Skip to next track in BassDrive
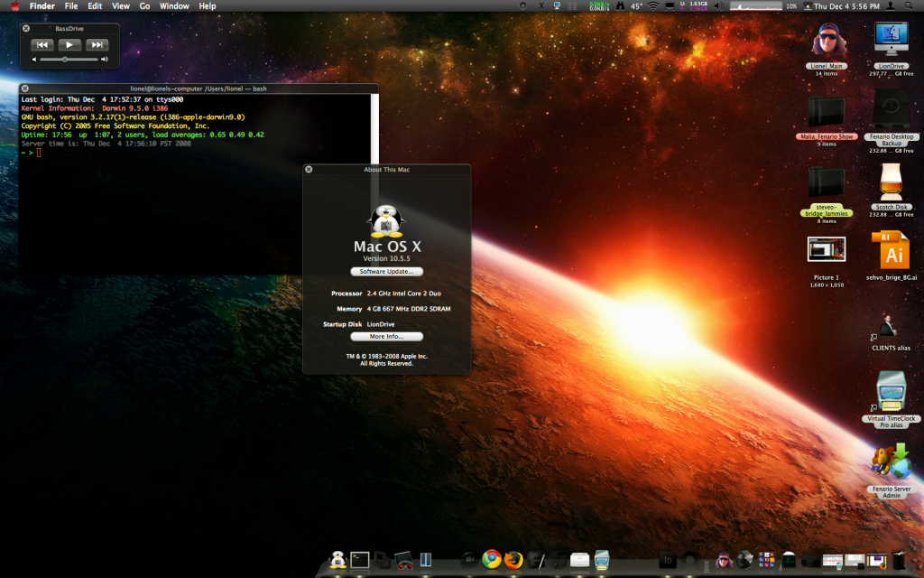The width and height of the screenshot is (924, 578). (97, 45)
